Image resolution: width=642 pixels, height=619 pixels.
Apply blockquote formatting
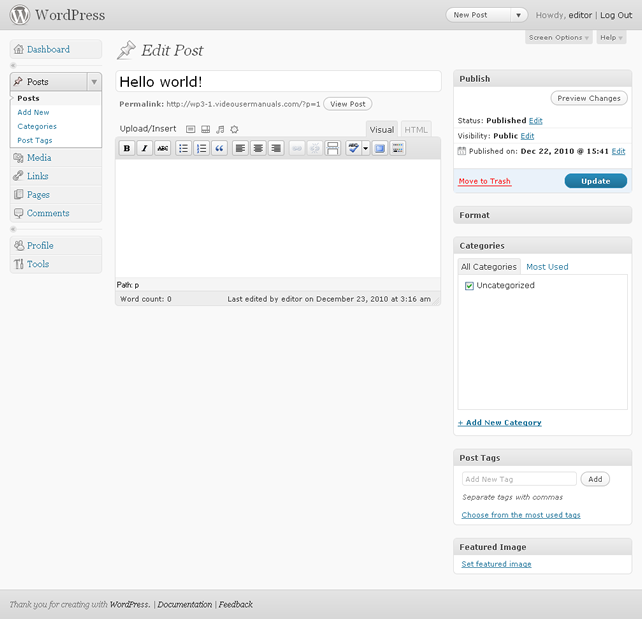219,148
